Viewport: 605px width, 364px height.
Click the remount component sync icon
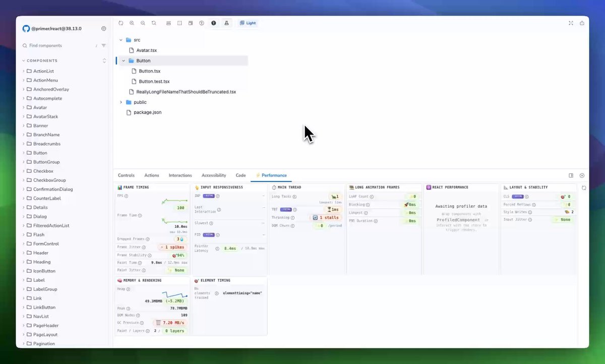121,23
